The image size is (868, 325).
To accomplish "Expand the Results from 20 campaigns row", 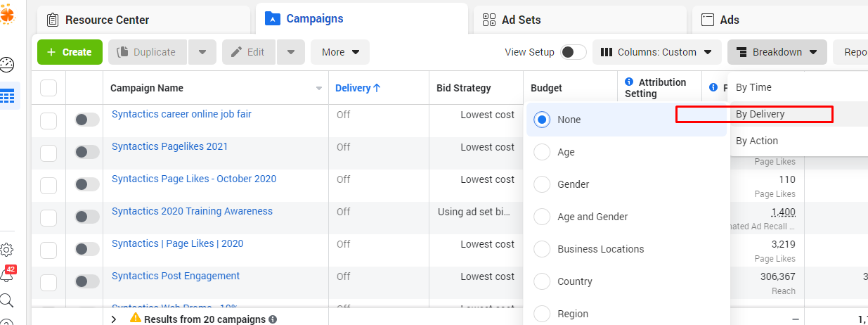I will [114, 319].
